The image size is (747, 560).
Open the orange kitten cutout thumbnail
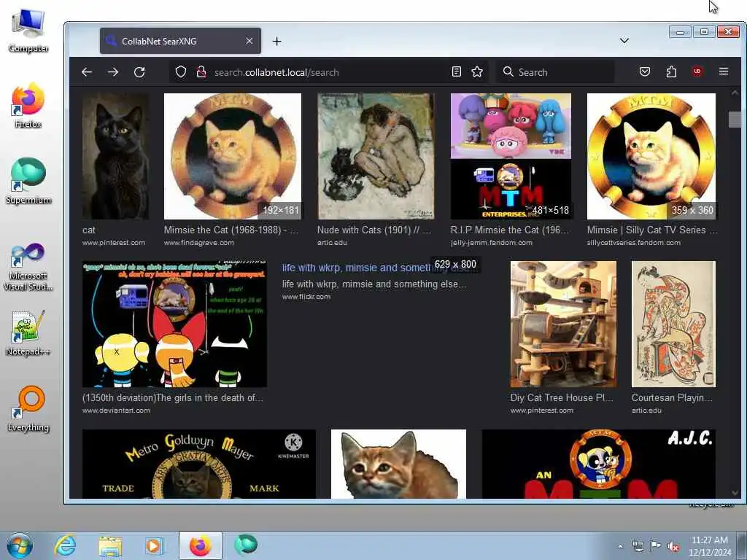point(398,464)
